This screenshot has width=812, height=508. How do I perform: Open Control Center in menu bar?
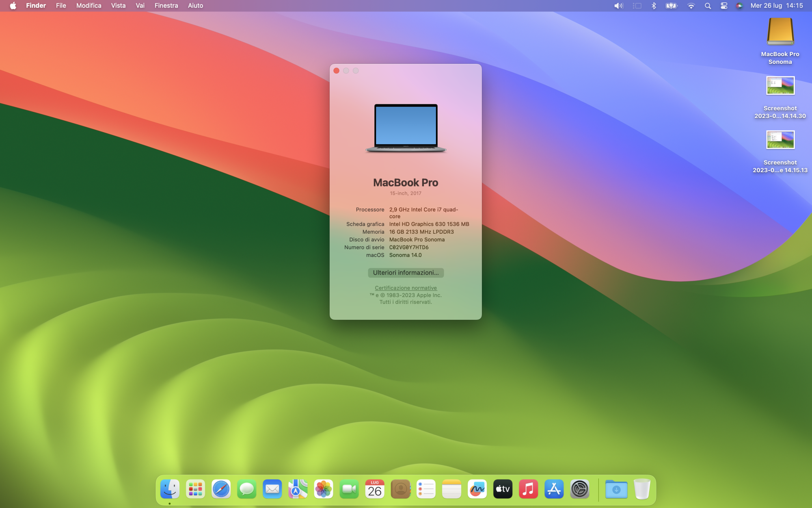coord(724,6)
